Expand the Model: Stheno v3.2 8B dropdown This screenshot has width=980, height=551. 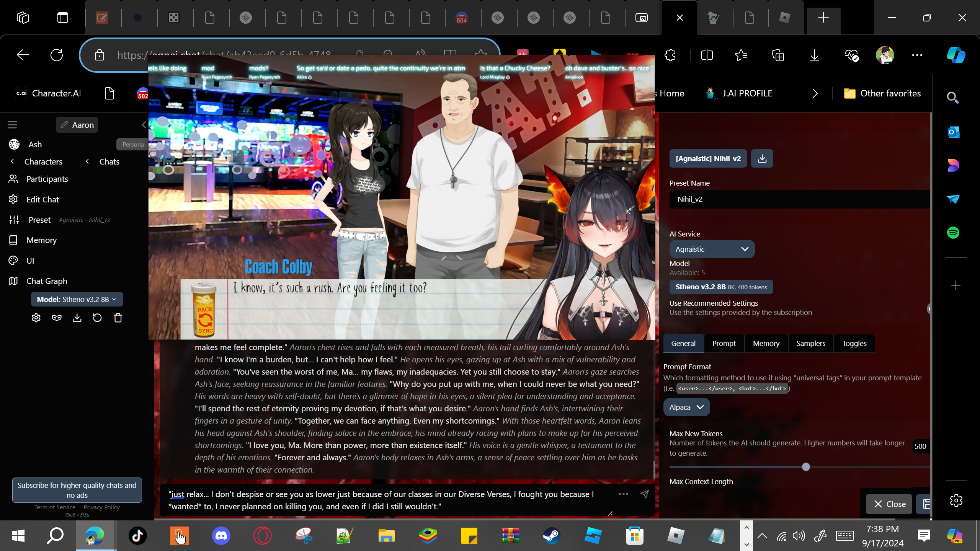click(77, 299)
